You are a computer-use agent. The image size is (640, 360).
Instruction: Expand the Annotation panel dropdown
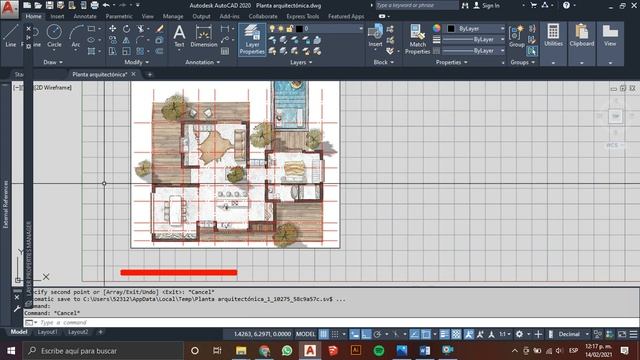(202, 62)
